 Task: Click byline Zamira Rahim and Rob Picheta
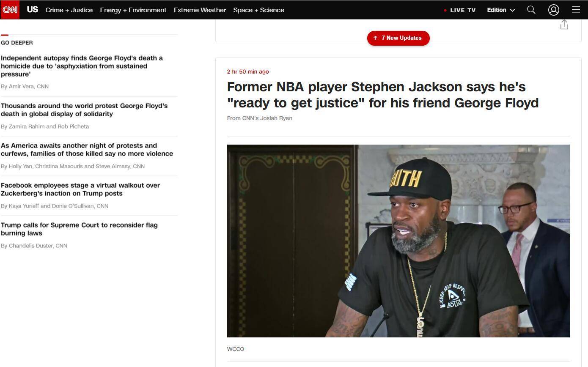45,126
